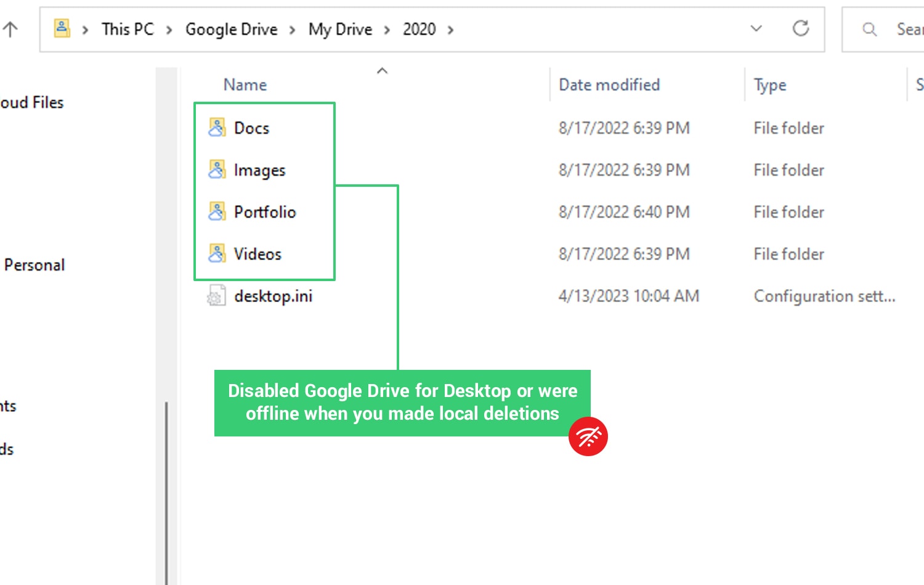Open the Portfolio folder icon
Image resolution: width=924 pixels, height=585 pixels.
coord(217,211)
